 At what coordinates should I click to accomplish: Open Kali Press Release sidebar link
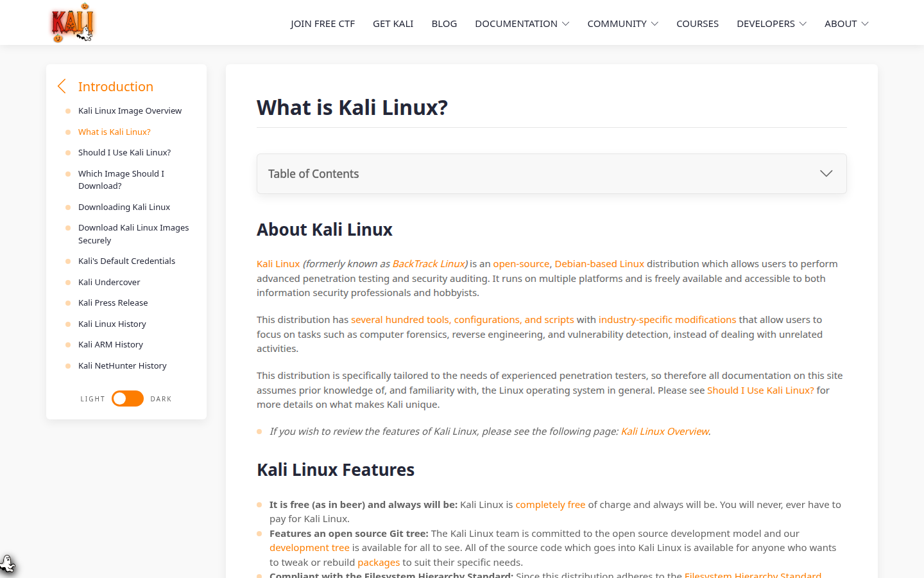(x=113, y=302)
